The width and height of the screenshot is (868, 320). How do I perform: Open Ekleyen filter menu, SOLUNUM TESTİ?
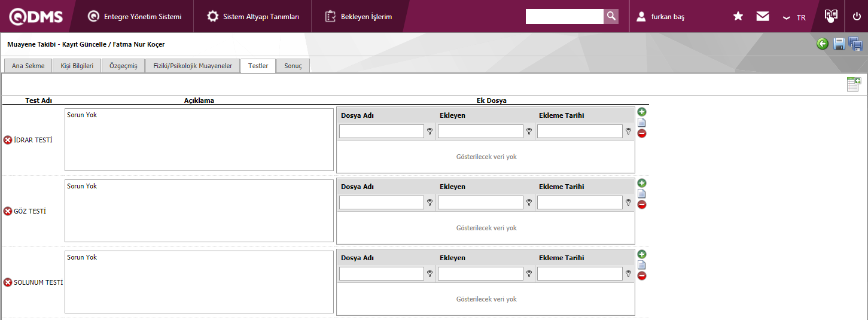529,274
